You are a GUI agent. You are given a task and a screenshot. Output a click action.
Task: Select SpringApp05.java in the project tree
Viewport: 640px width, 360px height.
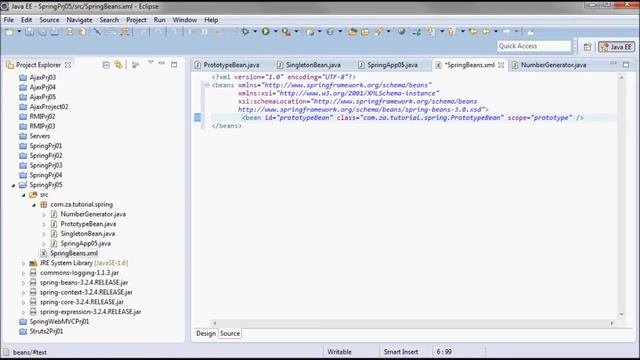click(x=85, y=244)
